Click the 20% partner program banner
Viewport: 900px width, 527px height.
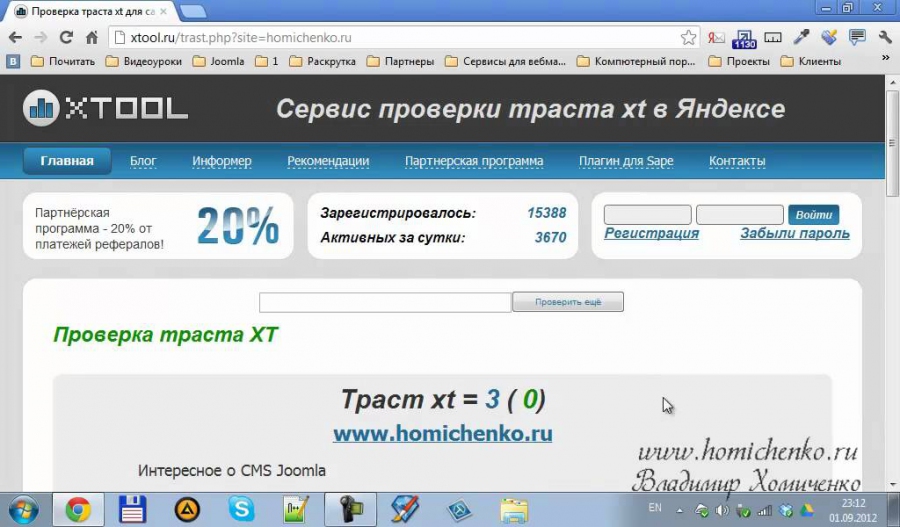tap(158, 226)
